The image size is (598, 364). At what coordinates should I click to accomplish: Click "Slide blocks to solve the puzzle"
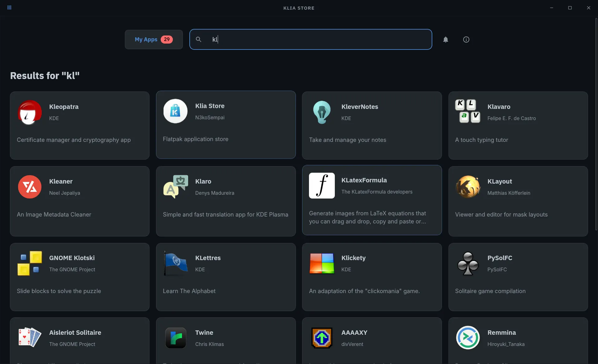point(59,291)
